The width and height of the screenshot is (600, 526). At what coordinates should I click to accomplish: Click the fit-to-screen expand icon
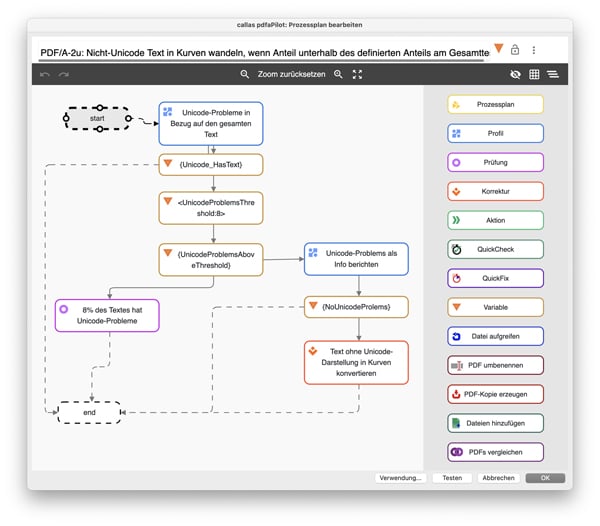(357, 74)
